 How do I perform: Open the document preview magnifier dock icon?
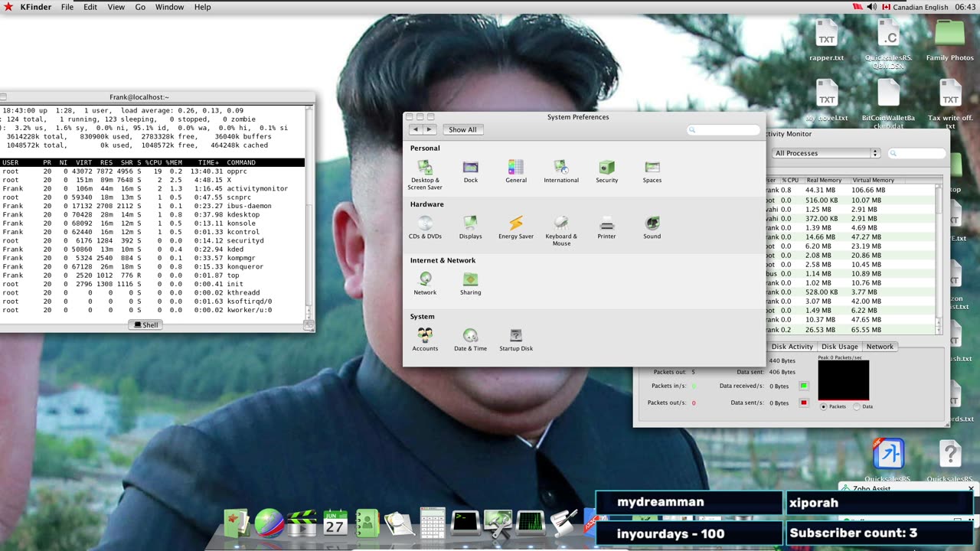pyautogui.click(x=400, y=524)
